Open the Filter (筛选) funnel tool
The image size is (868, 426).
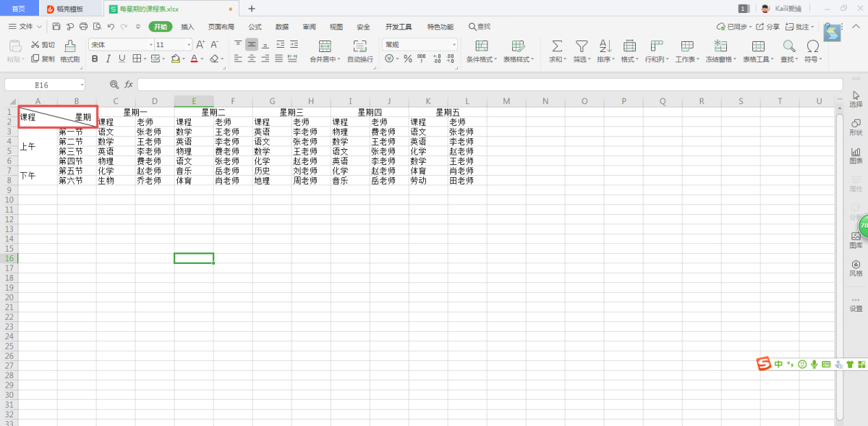click(x=581, y=46)
